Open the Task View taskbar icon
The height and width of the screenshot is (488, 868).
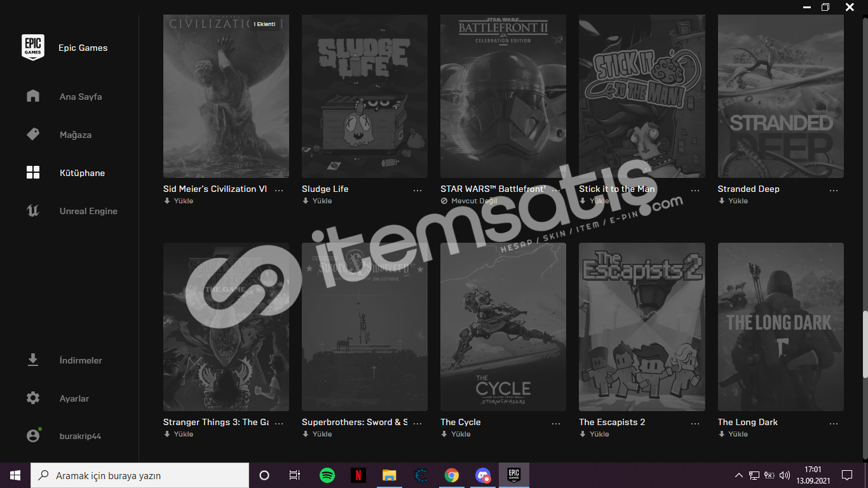[x=295, y=475]
